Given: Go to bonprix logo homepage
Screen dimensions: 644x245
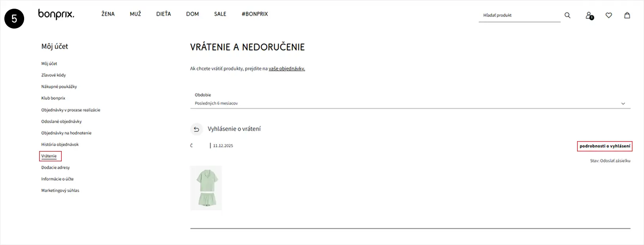Looking at the screenshot, I should pos(56,14).
